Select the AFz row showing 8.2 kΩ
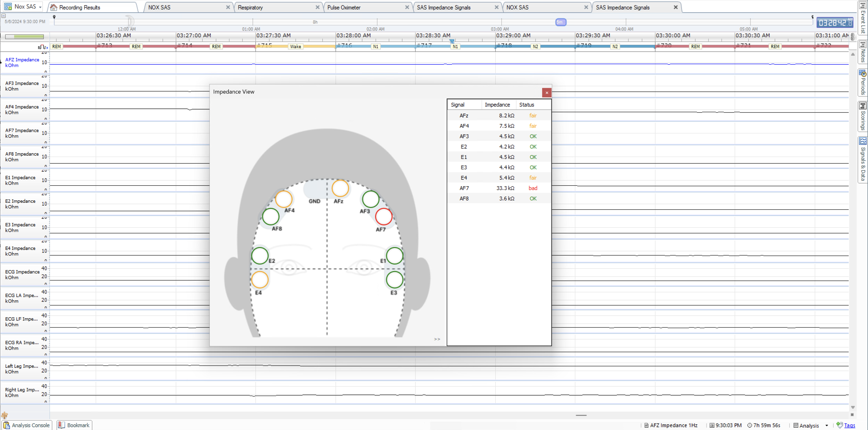This screenshot has width=868, height=430. click(499, 115)
